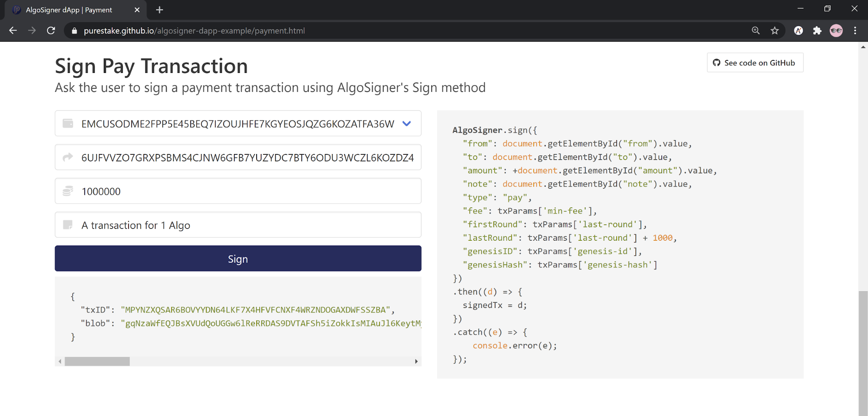Click the zoom magnifier in the address bar

point(756,30)
